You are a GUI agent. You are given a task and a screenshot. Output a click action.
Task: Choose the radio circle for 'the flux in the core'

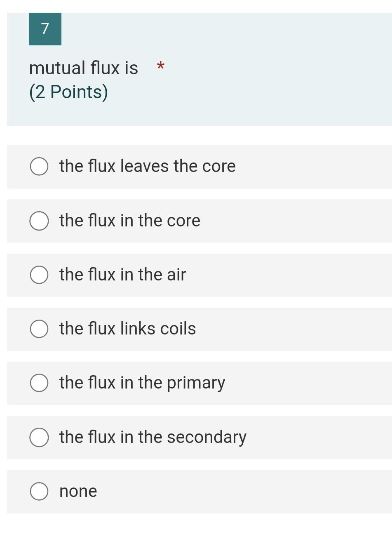click(x=39, y=221)
